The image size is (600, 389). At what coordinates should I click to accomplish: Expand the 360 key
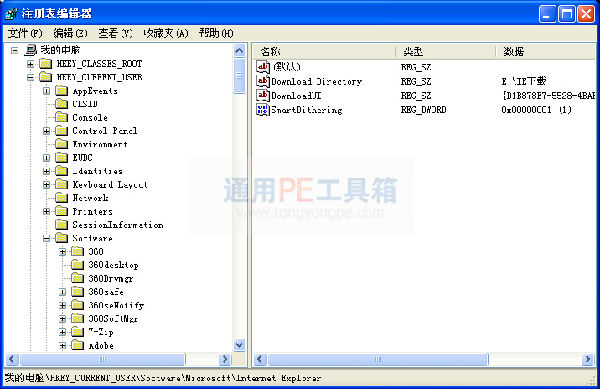tap(62, 252)
